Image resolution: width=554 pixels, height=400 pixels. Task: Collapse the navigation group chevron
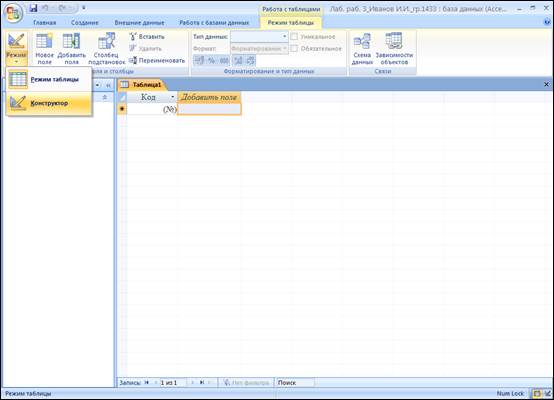(105, 97)
